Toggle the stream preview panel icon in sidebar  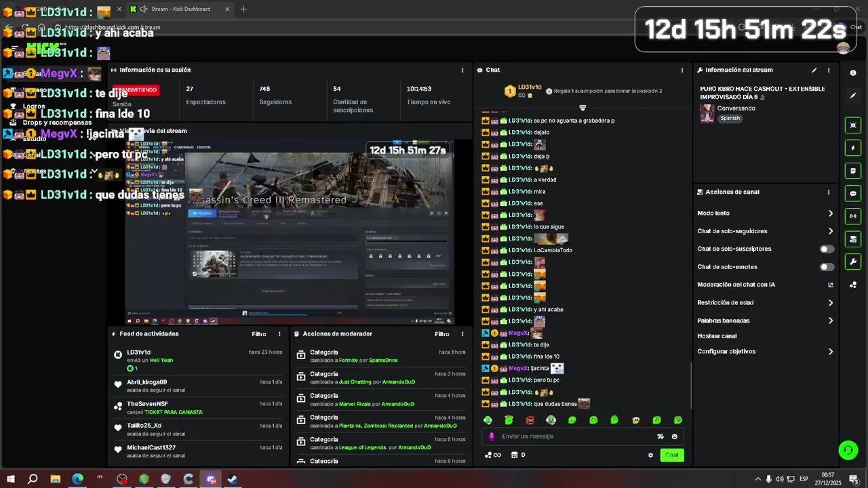click(853, 125)
